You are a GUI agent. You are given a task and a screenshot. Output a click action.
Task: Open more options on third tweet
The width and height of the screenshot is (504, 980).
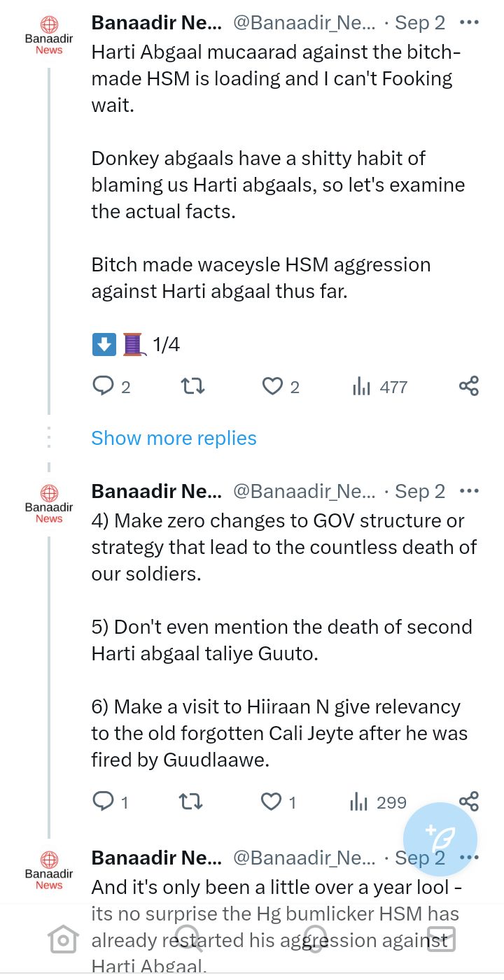pos(469,858)
